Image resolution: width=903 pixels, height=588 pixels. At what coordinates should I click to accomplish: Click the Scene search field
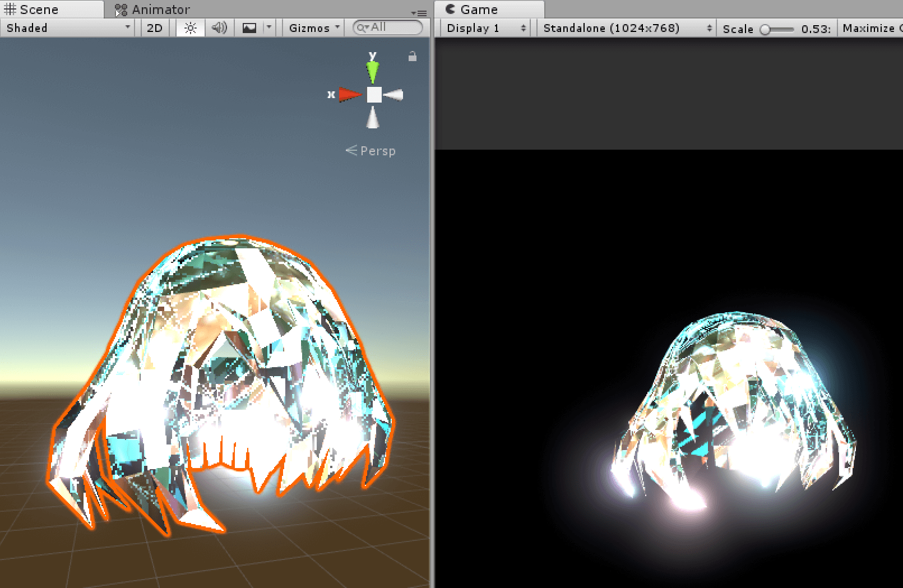(388, 27)
